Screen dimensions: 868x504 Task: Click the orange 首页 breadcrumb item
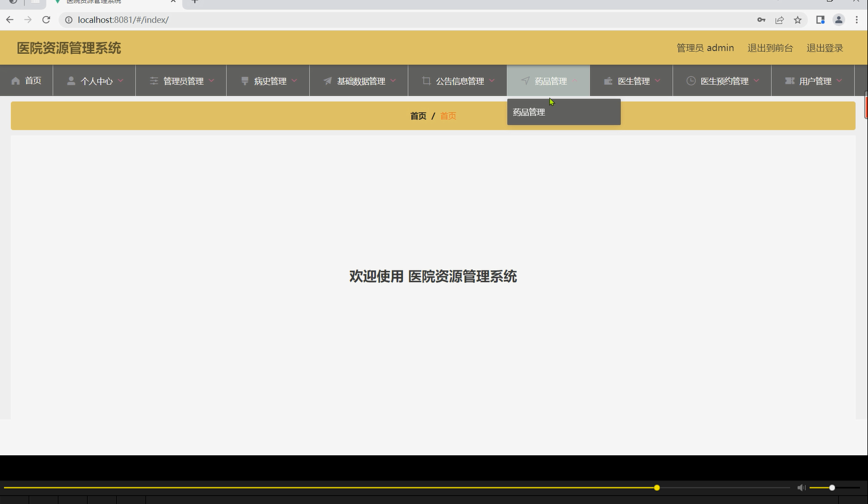click(448, 116)
